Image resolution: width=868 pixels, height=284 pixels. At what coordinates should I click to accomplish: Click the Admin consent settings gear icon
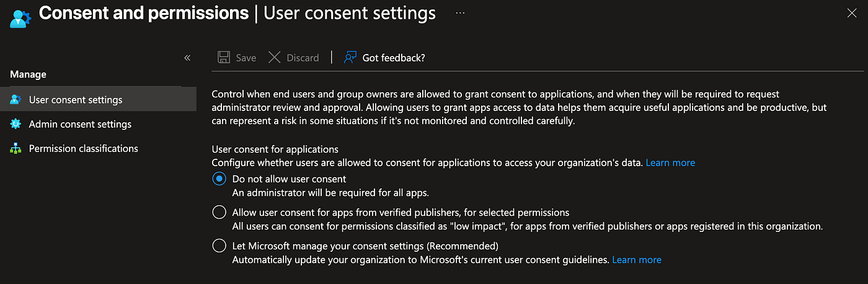[x=16, y=124]
